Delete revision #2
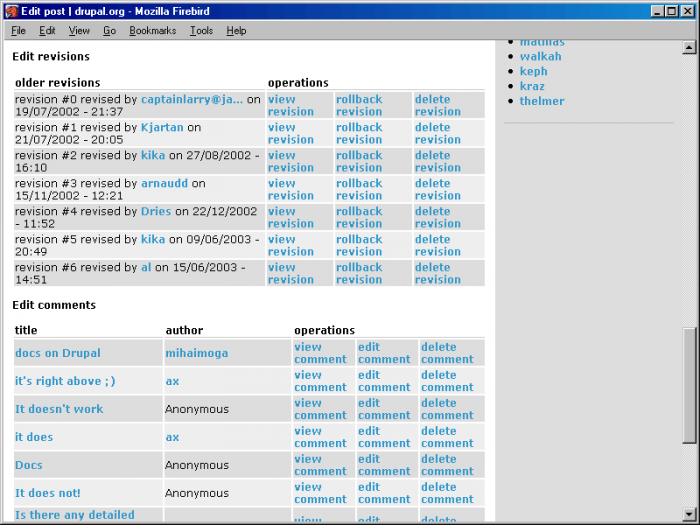Viewport: 700px width, 525px height. pyautogui.click(x=438, y=162)
